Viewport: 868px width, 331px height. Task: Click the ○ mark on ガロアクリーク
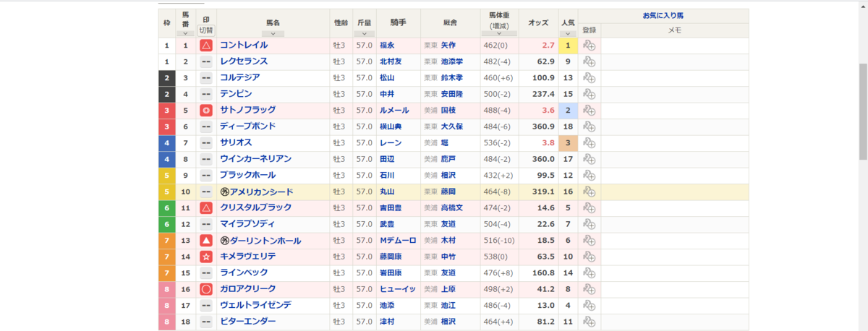[206, 290]
